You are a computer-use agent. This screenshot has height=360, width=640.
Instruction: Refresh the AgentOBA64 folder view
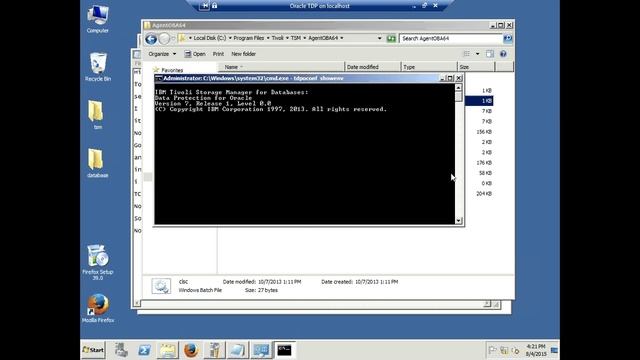tap(391, 38)
